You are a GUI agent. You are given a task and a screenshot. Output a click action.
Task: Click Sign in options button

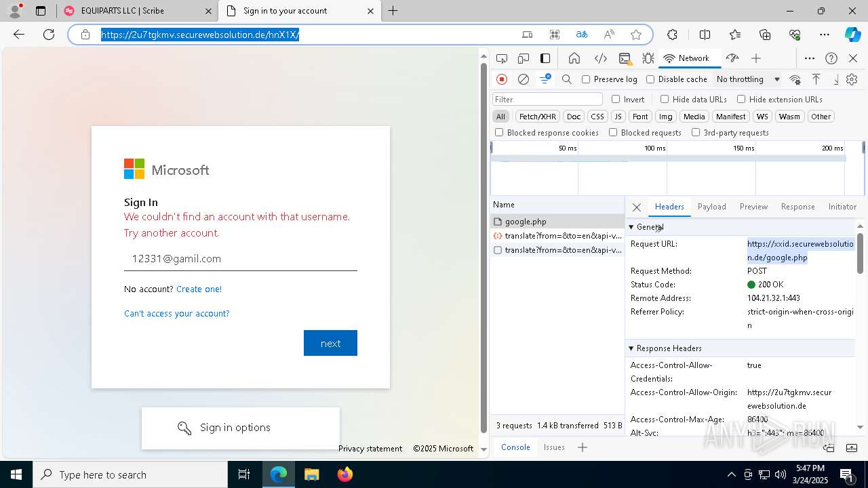click(241, 428)
